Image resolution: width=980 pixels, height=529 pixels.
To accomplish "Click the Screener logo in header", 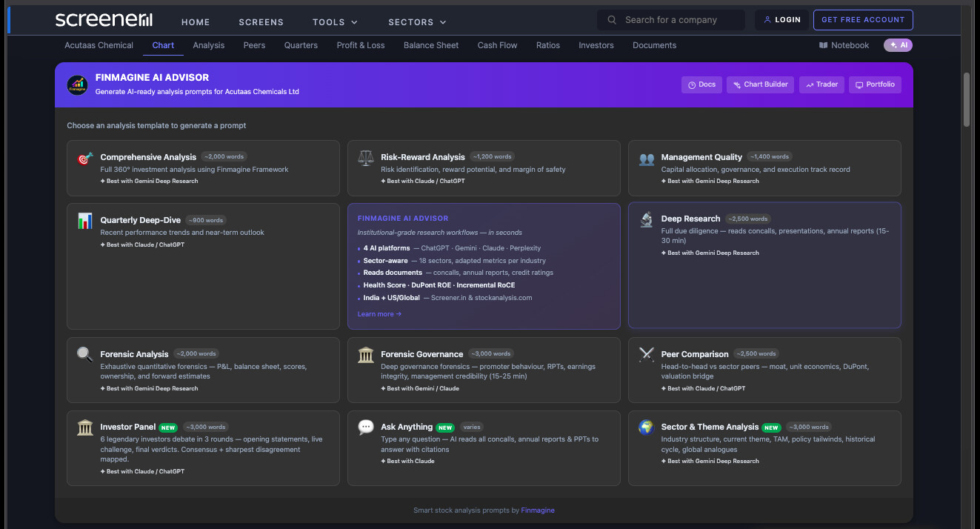I will coord(104,20).
